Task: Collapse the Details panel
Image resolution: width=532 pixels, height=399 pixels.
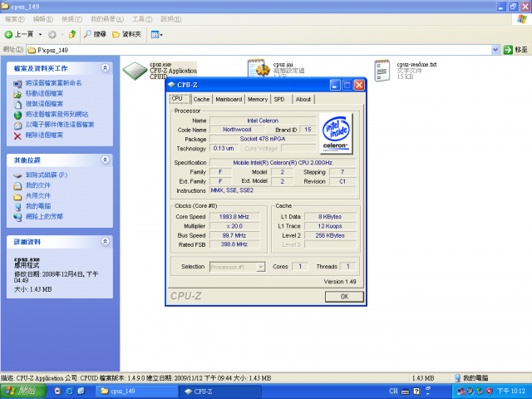Action: coord(106,242)
